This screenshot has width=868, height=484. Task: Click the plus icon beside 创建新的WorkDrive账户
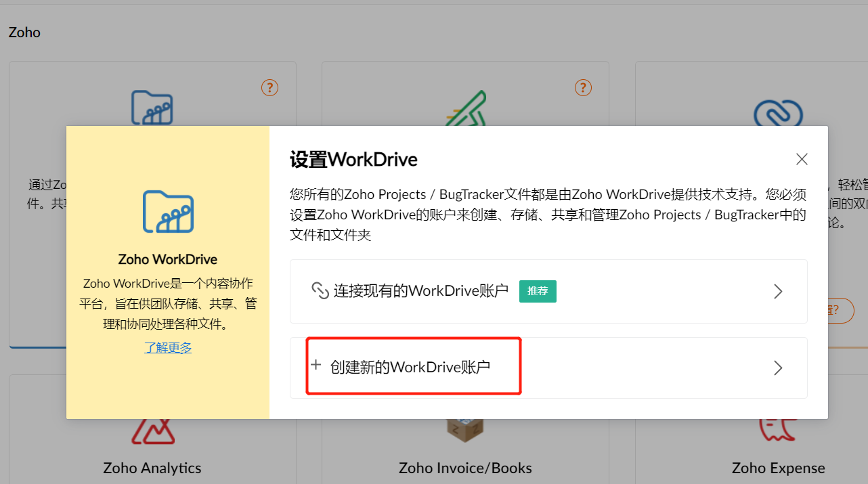pyautogui.click(x=316, y=366)
